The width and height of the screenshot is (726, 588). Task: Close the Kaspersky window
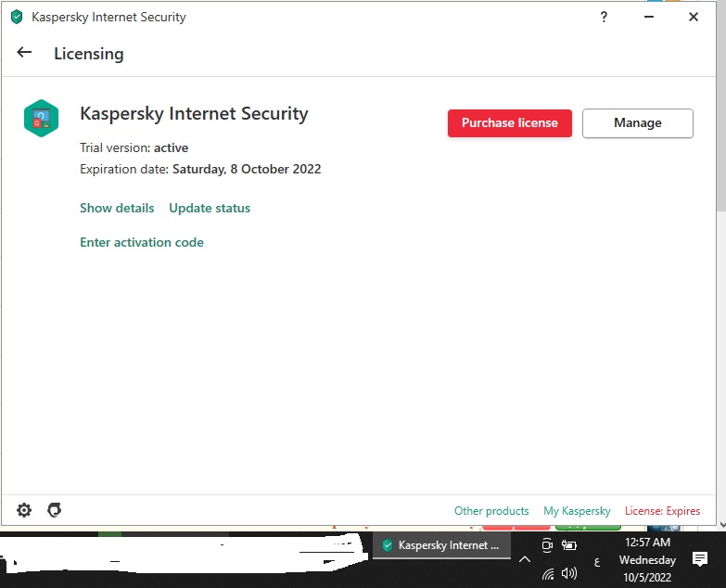tap(694, 17)
